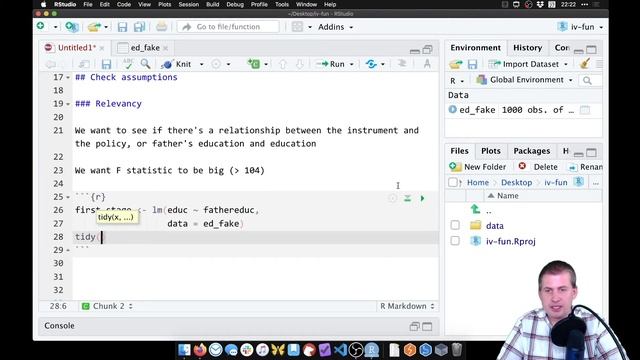View ed_fake data as table grid icon

[585, 110]
